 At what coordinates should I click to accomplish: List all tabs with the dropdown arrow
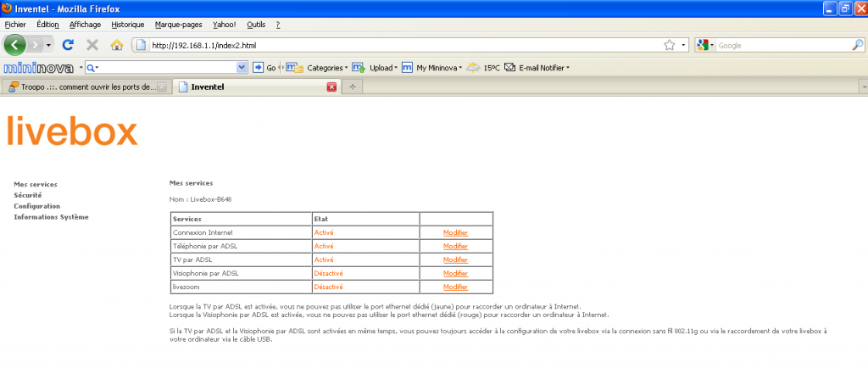(863, 87)
